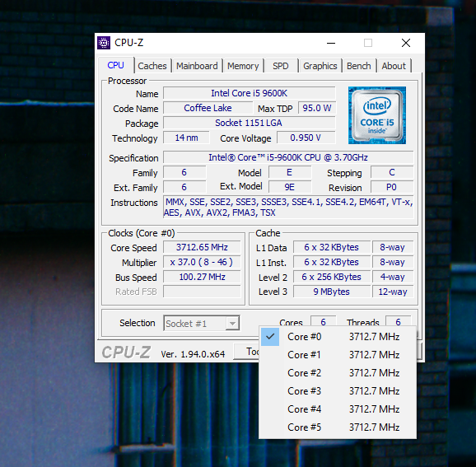Viewport: 476px width, 467px height.
Task: Click the Technology value 14 nm
Action: (186, 138)
